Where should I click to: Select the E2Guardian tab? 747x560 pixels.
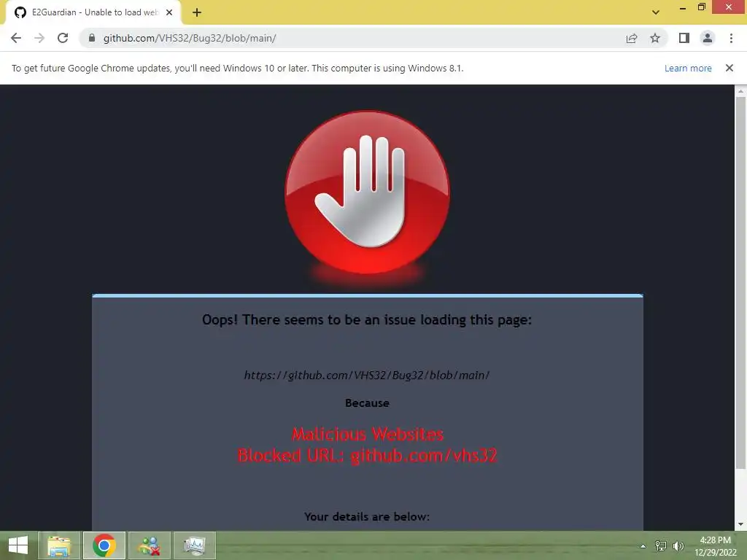click(x=93, y=12)
